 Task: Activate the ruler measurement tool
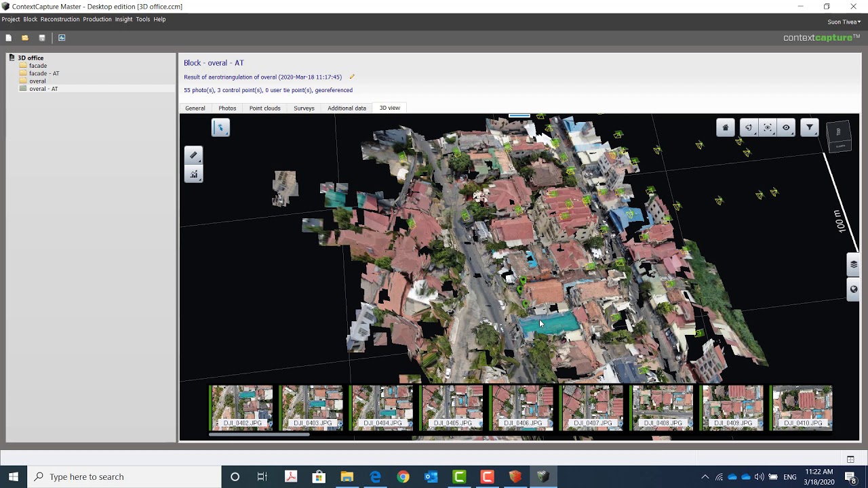coord(193,155)
